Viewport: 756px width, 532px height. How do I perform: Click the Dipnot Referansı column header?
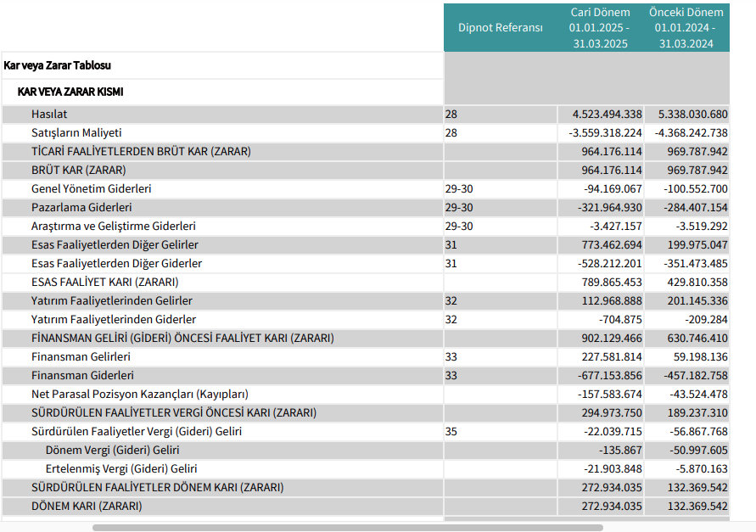tap(501, 28)
